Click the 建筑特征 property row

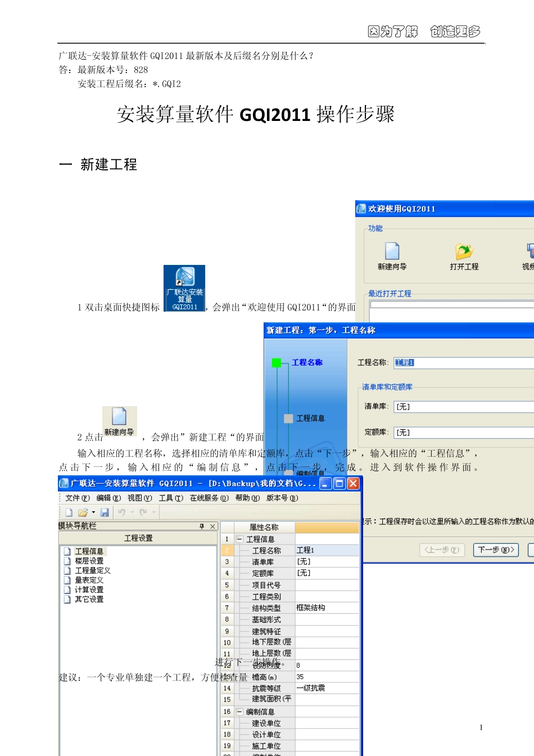coord(290,631)
